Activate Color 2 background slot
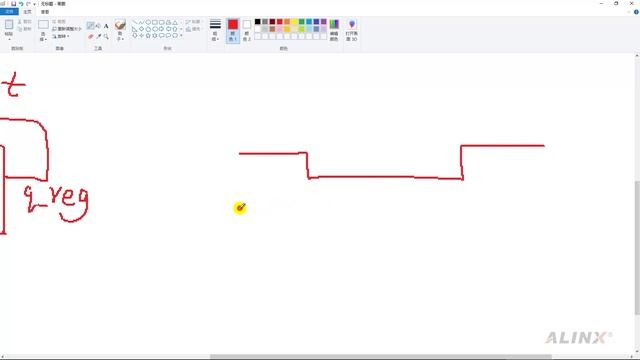This screenshot has width=640, height=360. [x=247, y=31]
